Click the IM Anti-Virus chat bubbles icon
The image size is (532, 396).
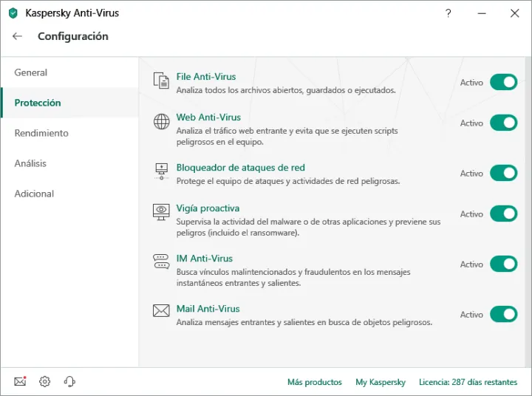tap(161, 262)
